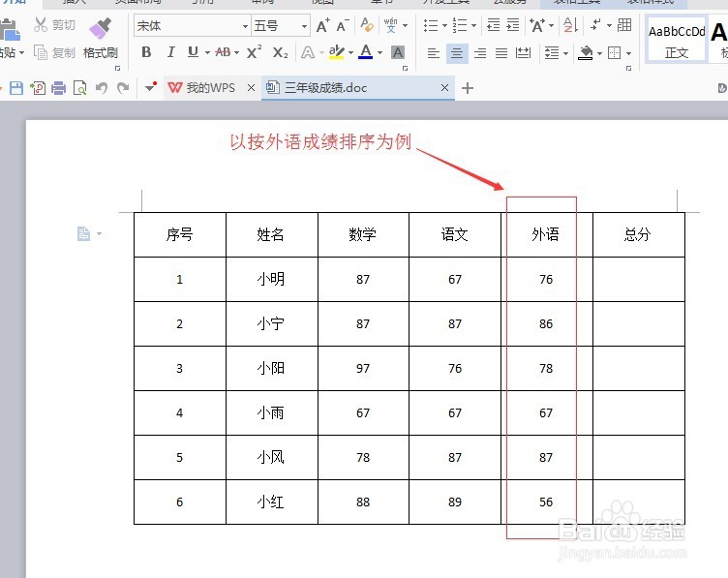Screen dimensions: 728x578
Task: Toggle right text alignment
Action: coord(480,53)
